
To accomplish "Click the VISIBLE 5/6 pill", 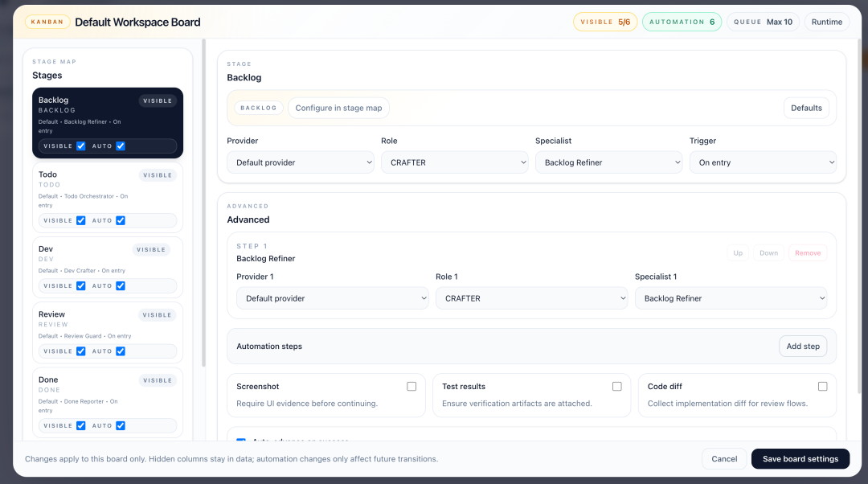I will 606,22.
